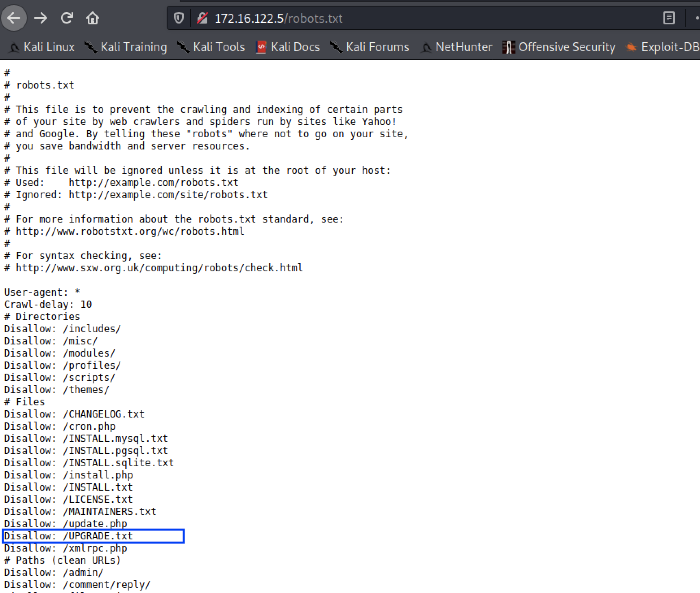
Task: Click the 'Disallow: /INSTALL.txt' line
Action: (69, 487)
